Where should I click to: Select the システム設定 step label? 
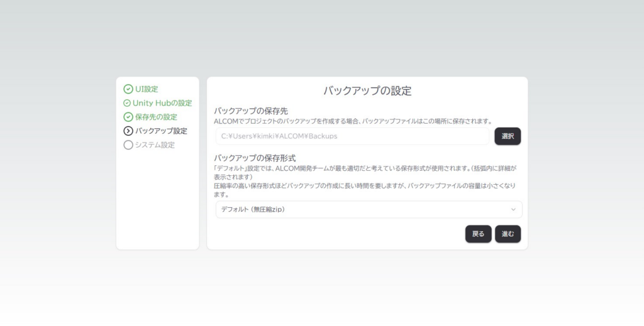155,144
